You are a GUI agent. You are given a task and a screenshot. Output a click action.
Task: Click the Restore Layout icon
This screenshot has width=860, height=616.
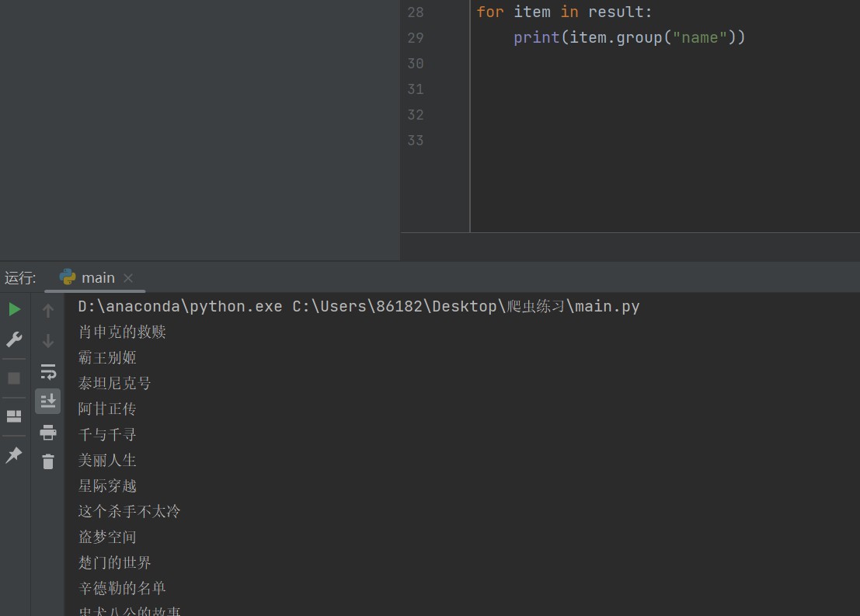pos(14,416)
